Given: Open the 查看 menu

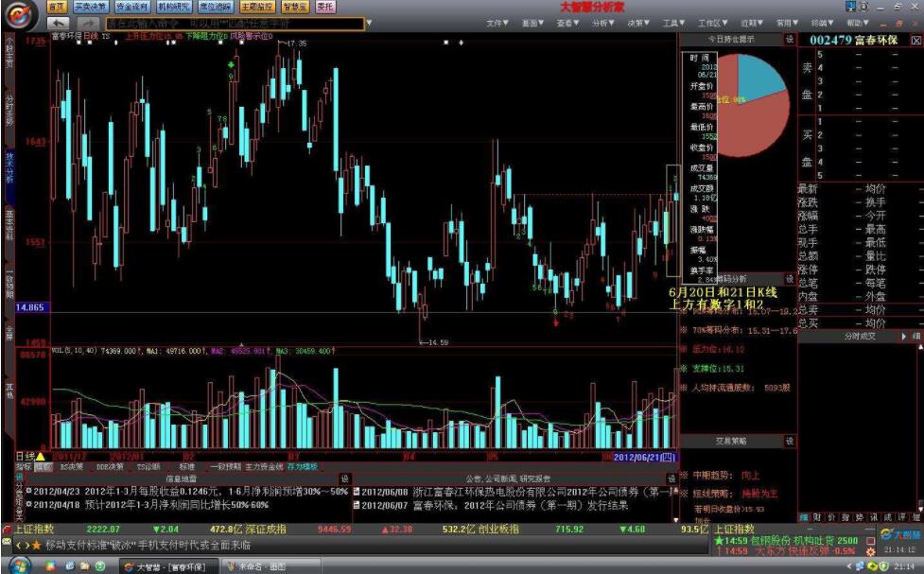Looking at the screenshot, I should [x=567, y=23].
